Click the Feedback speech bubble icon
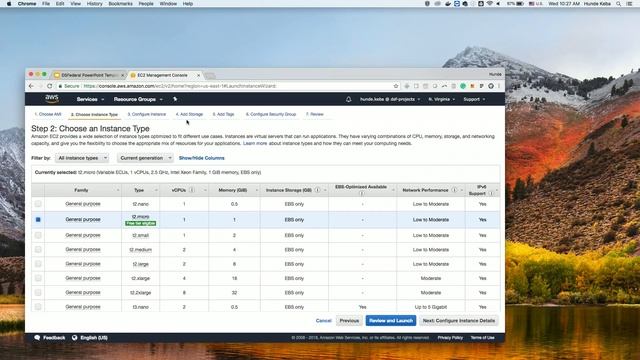 click(37, 338)
